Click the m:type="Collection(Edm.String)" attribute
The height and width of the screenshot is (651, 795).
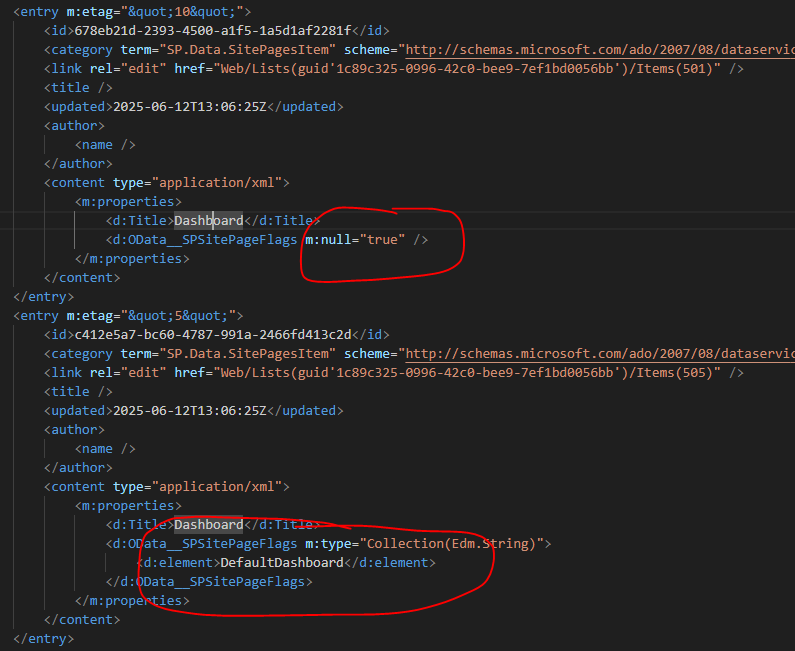click(x=424, y=544)
